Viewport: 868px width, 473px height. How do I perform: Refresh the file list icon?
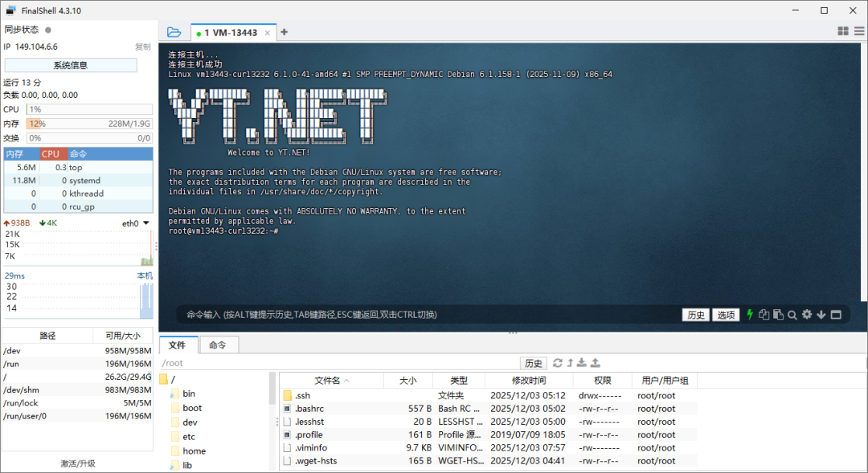(x=558, y=363)
